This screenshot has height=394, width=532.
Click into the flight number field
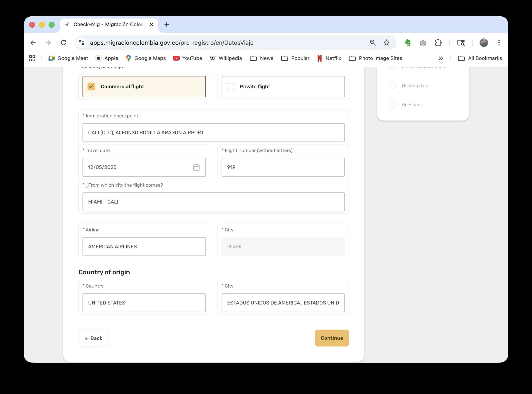283,167
